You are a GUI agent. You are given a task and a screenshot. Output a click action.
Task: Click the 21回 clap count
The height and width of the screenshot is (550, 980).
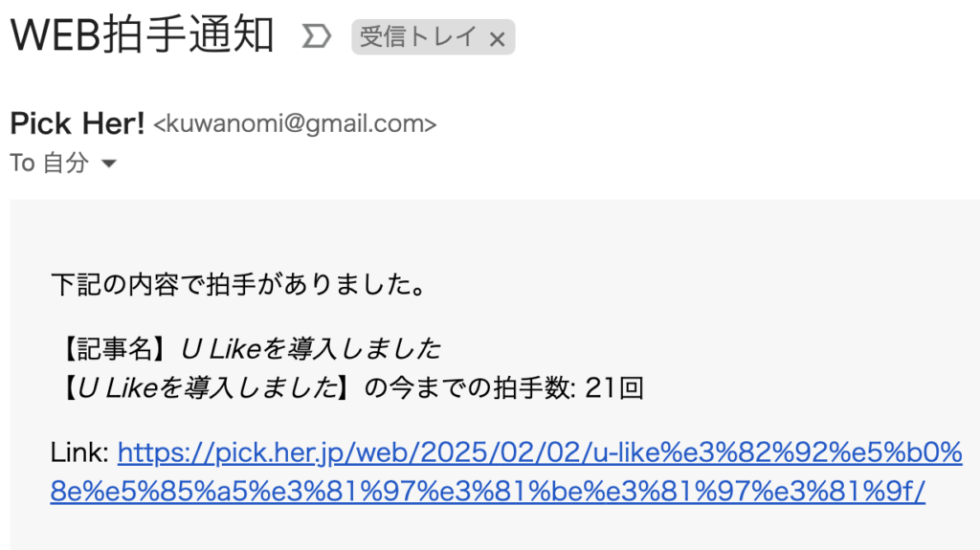pos(613,388)
